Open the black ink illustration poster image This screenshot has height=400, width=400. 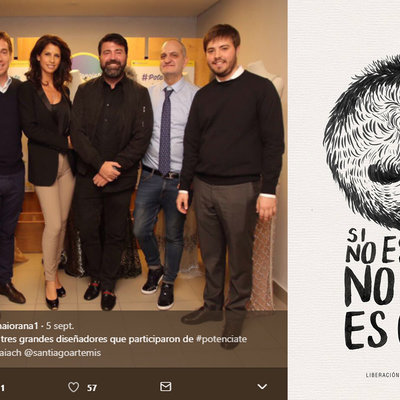pos(344,200)
